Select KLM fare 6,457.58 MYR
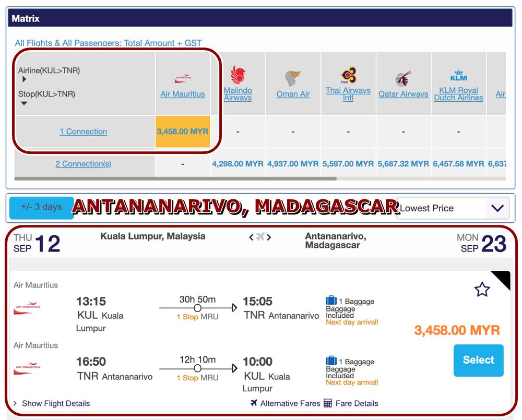 (458, 164)
